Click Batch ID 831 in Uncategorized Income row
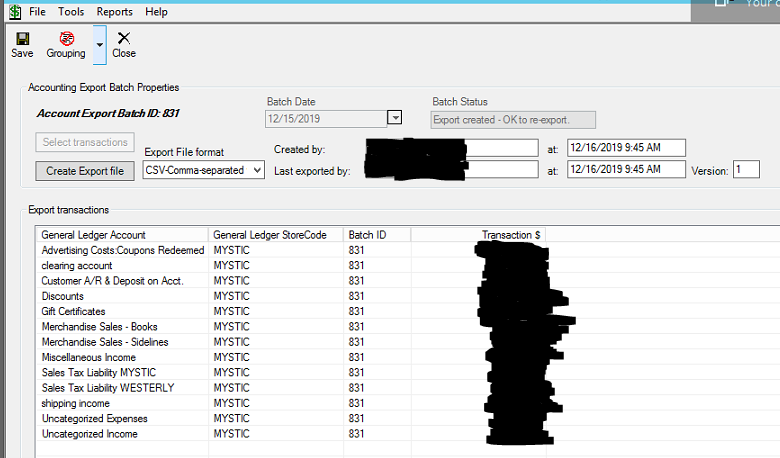Image resolution: width=780 pixels, height=458 pixels. pyautogui.click(x=356, y=434)
